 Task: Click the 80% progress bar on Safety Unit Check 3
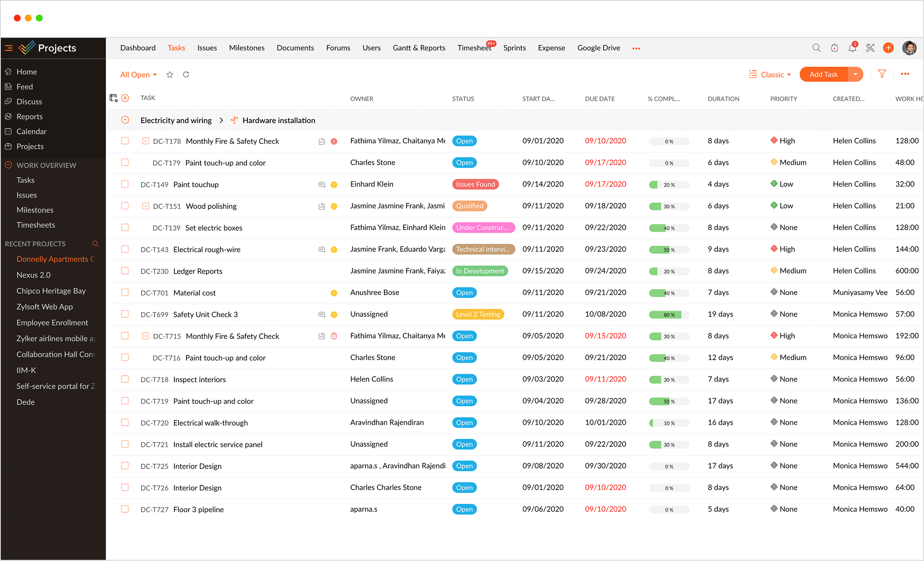[x=669, y=314]
